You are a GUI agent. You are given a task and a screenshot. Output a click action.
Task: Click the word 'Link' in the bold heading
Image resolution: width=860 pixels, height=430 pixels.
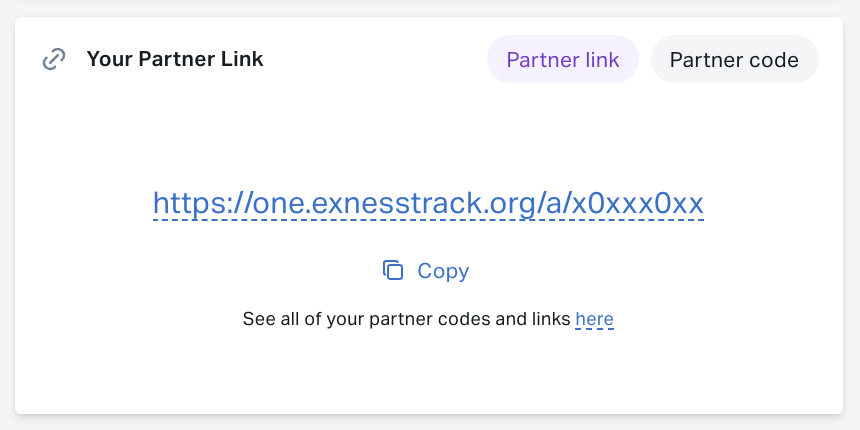pos(242,59)
